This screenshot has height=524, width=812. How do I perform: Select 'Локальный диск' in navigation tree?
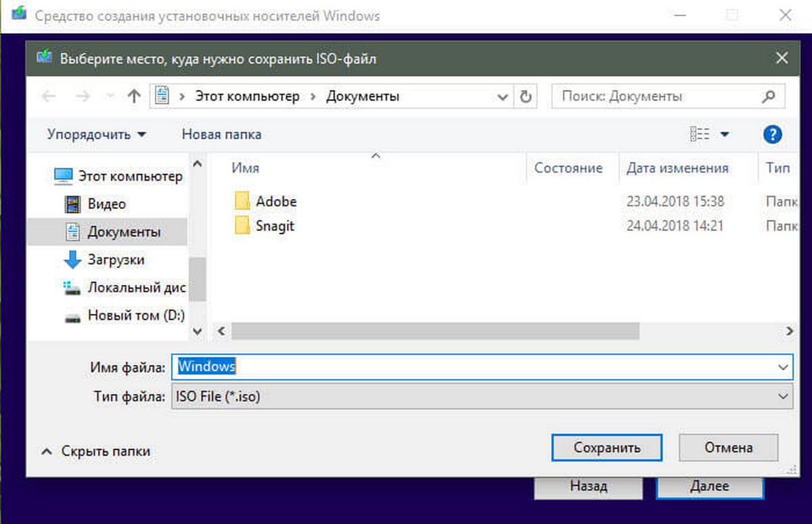tap(137, 287)
